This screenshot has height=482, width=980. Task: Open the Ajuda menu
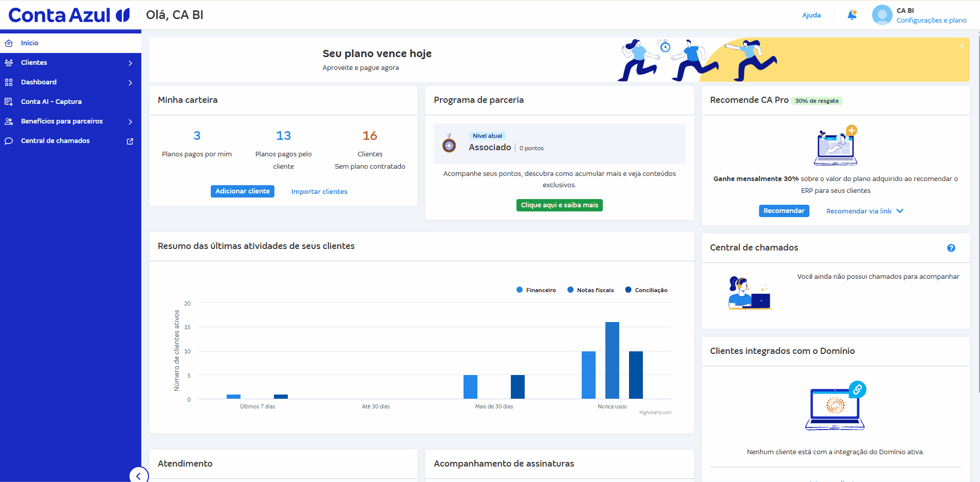(x=811, y=15)
